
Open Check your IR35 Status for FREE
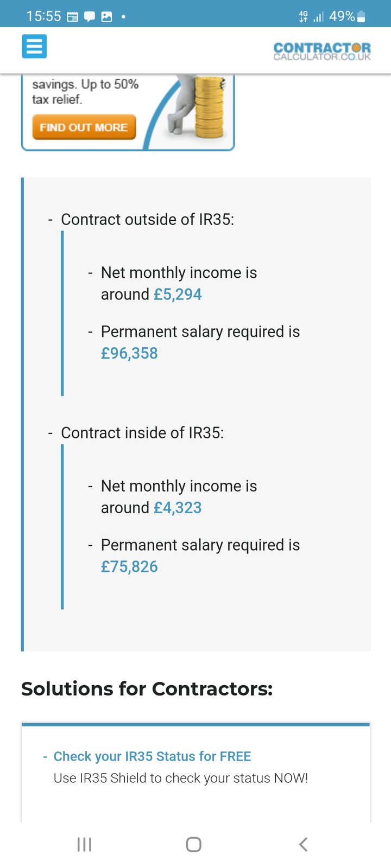click(152, 756)
